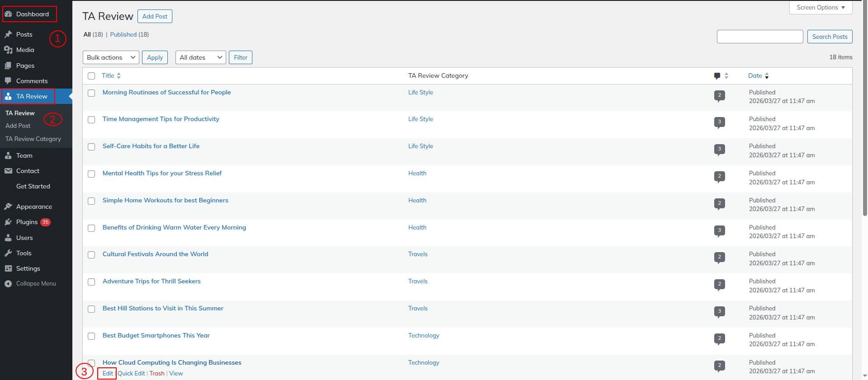Focus the search posts text field
Viewport: 868px width, 380px height.
[759, 37]
